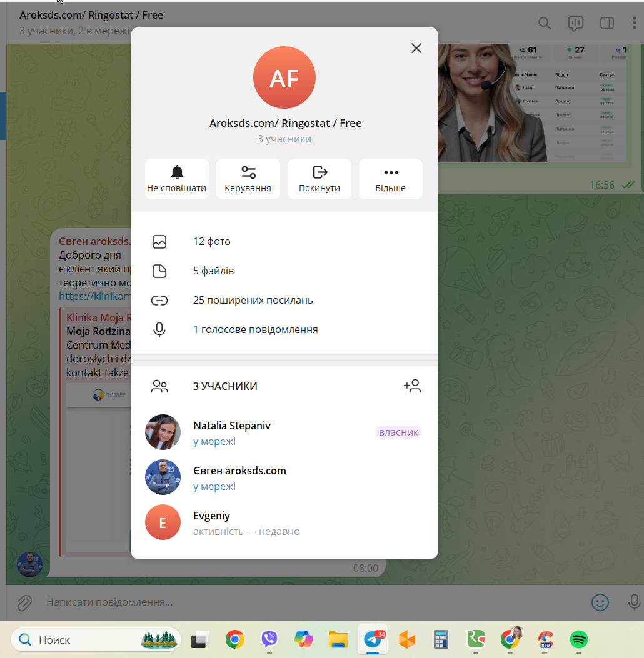Leave the group via Покинути
The width and height of the screenshot is (644, 658).
(319, 179)
